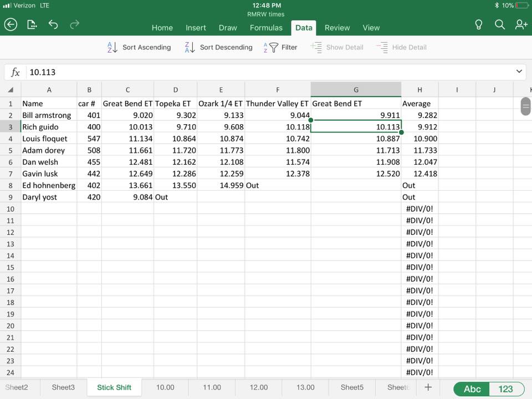Undo the last action

coord(53,24)
